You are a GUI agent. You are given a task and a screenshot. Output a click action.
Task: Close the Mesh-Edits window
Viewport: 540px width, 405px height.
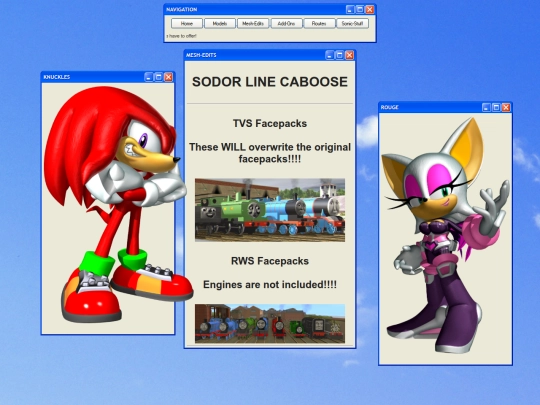click(x=350, y=55)
